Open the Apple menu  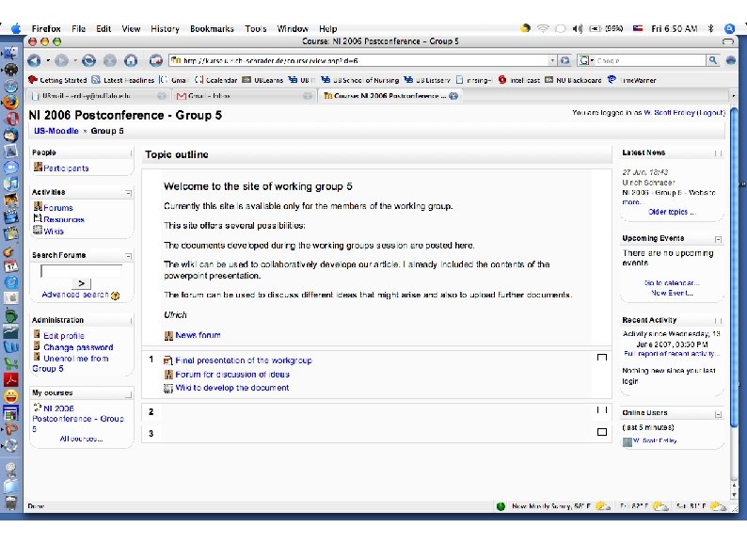16,28
